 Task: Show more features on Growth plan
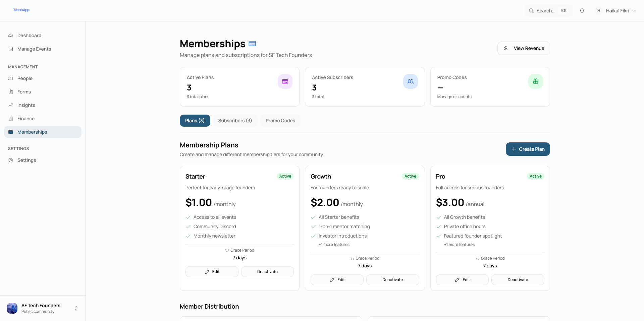tap(334, 245)
